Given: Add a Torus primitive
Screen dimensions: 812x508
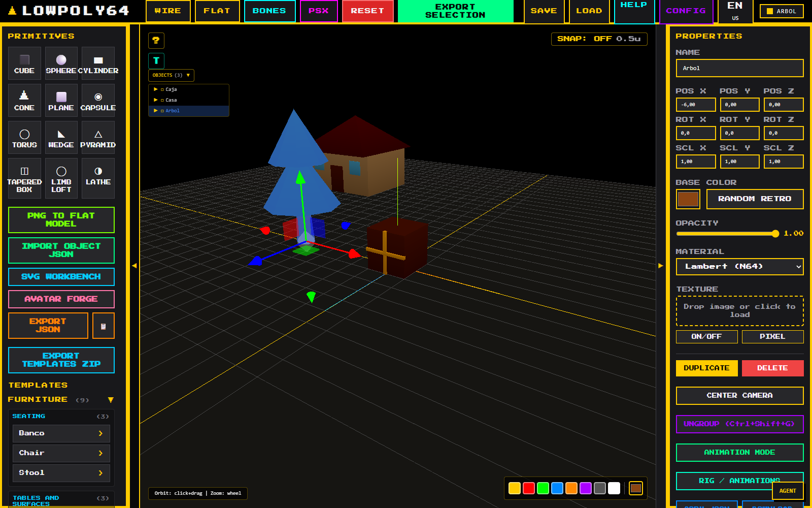Looking at the screenshot, I should (24, 138).
